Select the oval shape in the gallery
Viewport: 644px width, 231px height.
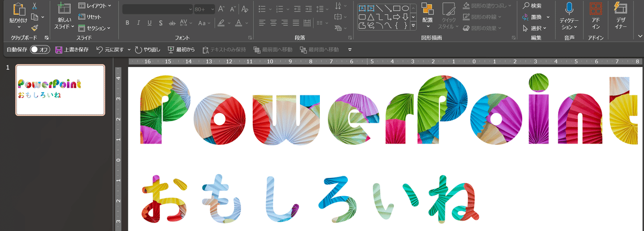pos(405,8)
